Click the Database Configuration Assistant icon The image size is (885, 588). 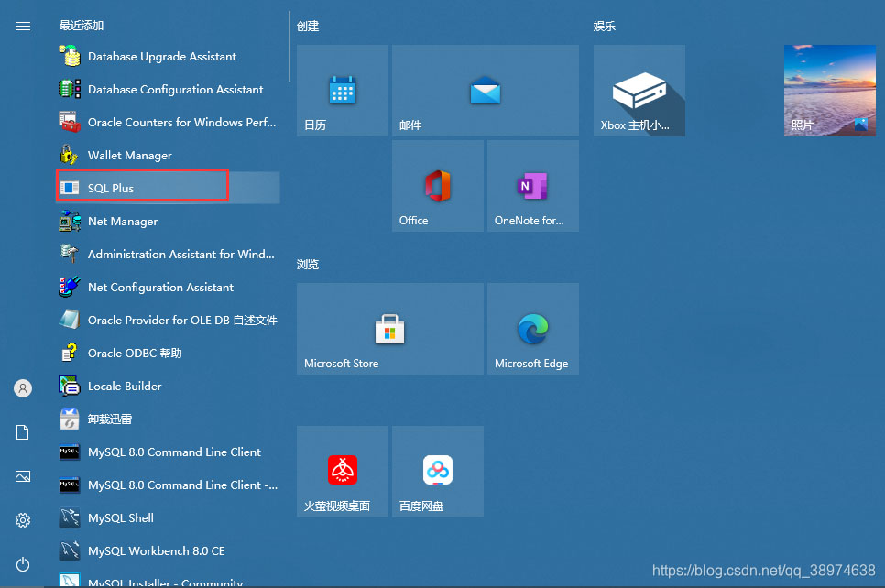pos(70,89)
